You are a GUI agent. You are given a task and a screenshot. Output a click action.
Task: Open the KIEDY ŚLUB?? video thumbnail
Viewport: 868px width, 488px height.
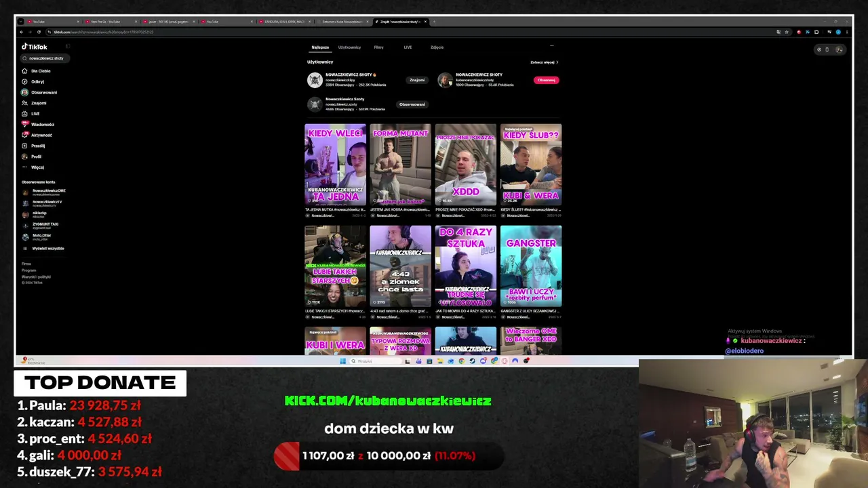coord(531,164)
